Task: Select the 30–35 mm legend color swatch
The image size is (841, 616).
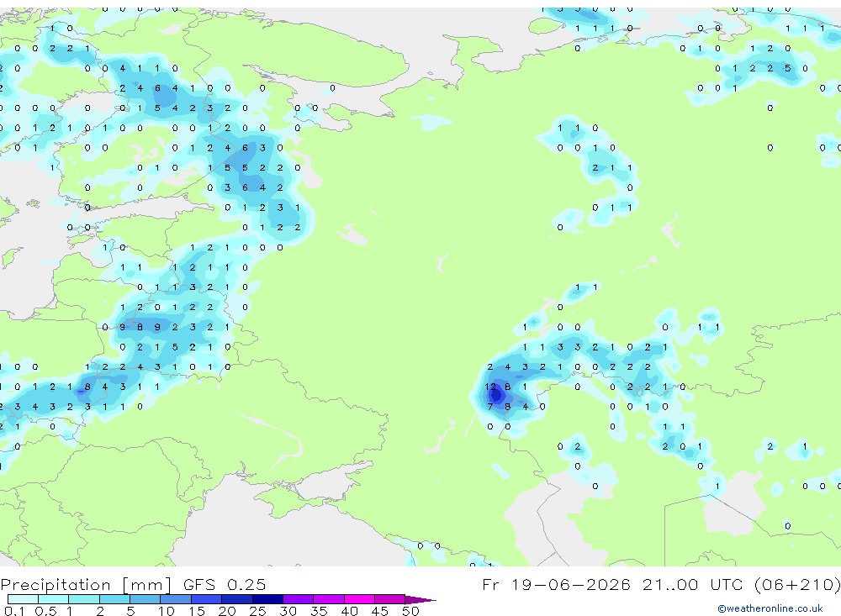Action: pyautogui.click(x=298, y=599)
